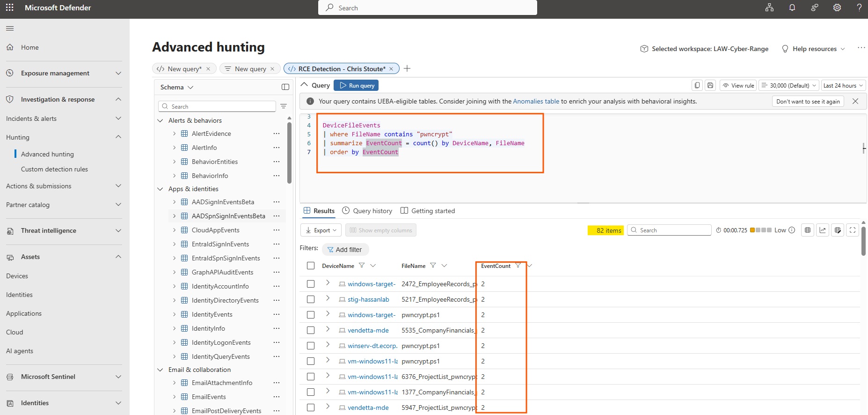Viewport: 868px width, 415px height.
Task: Open more options for CloudAppEvents table
Action: pos(277,230)
